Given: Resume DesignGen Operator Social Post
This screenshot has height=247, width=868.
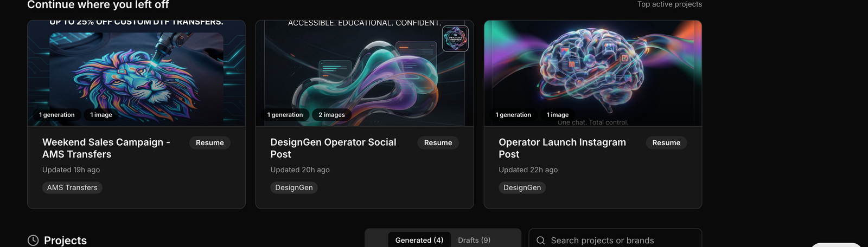Looking at the screenshot, I should tap(438, 143).
